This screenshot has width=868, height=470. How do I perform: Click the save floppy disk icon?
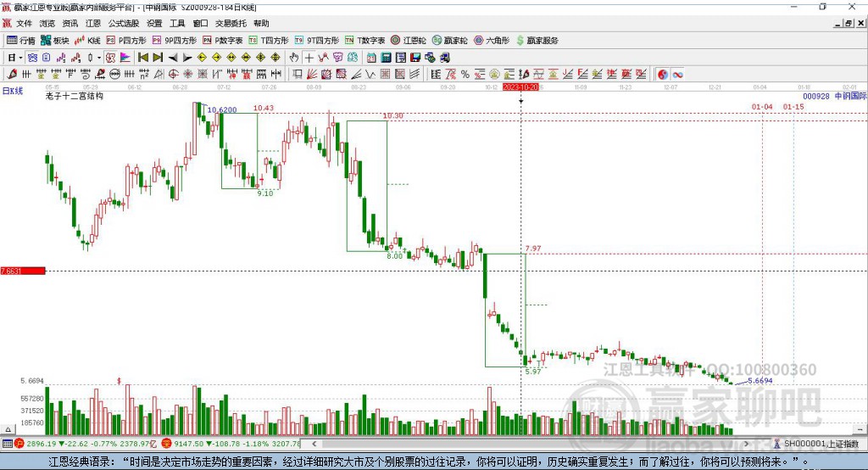click(x=415, y=58)
